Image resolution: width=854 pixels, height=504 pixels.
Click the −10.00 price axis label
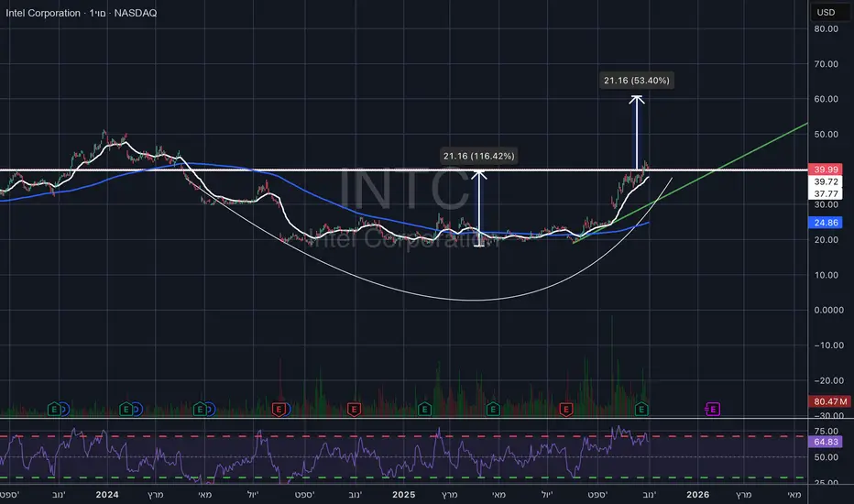[x=828, y=345]
